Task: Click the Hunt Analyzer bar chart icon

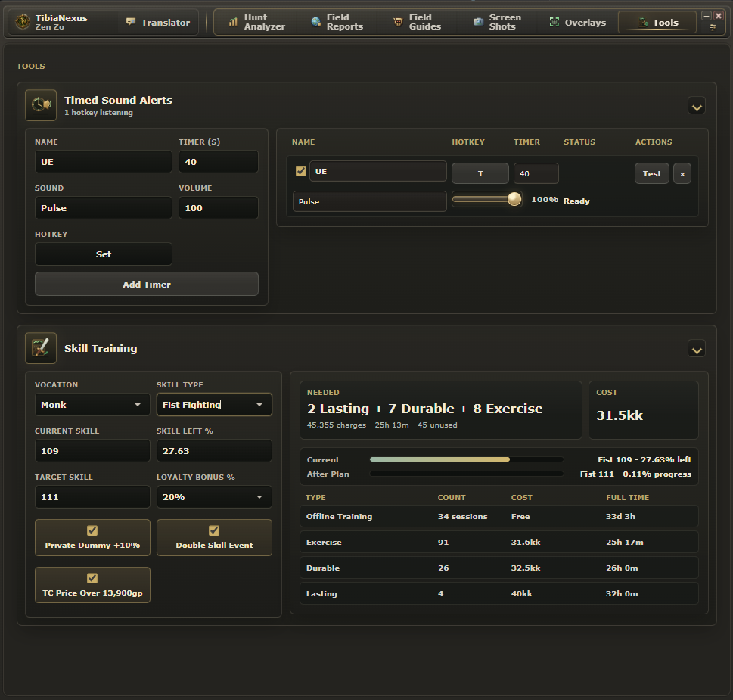Action: [x=233, y=22]
